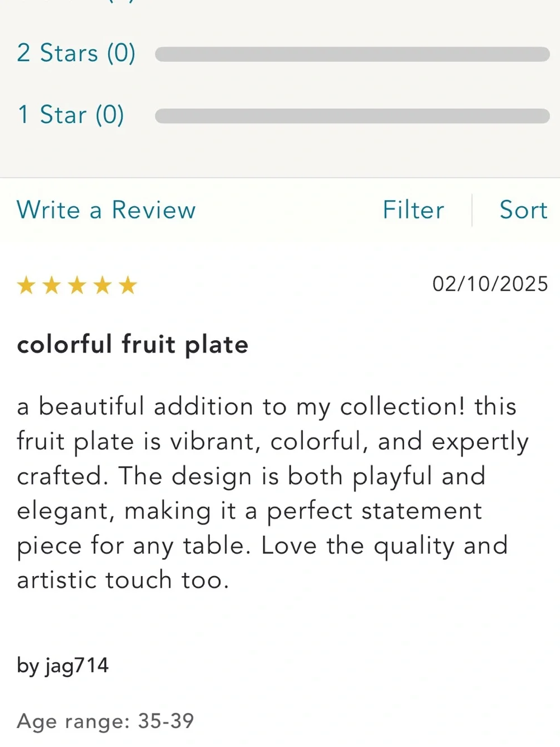
Task: Click the word by before jag714
Action: pyautogui.click(x=28, y=666)
